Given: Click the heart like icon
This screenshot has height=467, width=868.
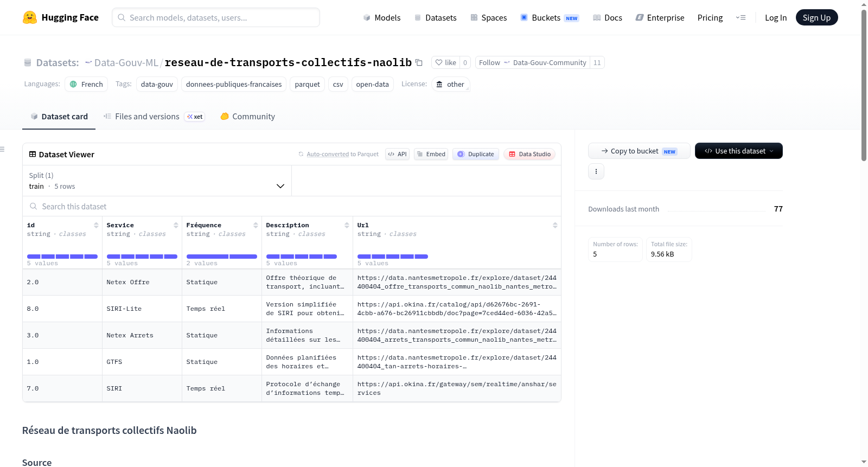Looking at the screenshot, I should (x=439, y=62).
